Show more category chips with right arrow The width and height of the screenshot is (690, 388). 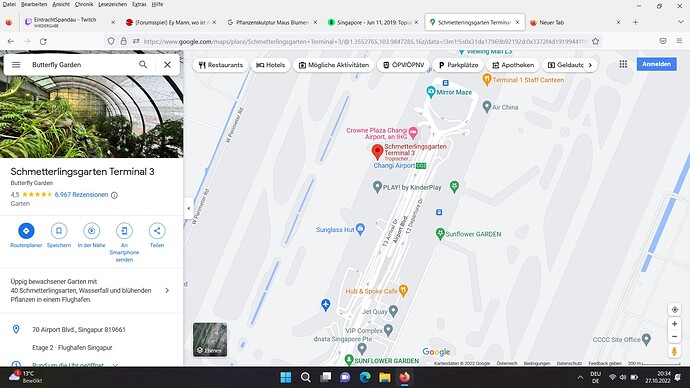(590, 65)
